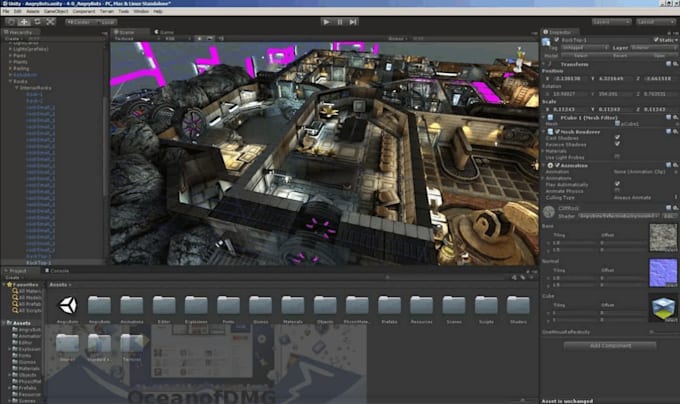Click the Add Component button
Screen dimensions: 680x404
[610, 345]
